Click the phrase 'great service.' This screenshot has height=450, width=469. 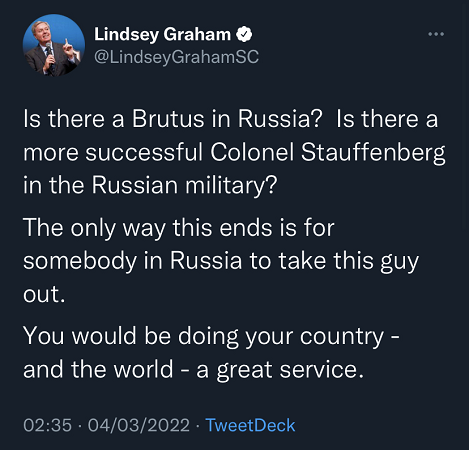click(290, 371)
